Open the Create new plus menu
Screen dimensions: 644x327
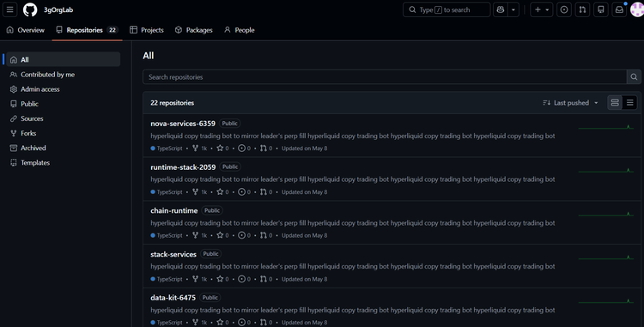click(x=541, y=9)
